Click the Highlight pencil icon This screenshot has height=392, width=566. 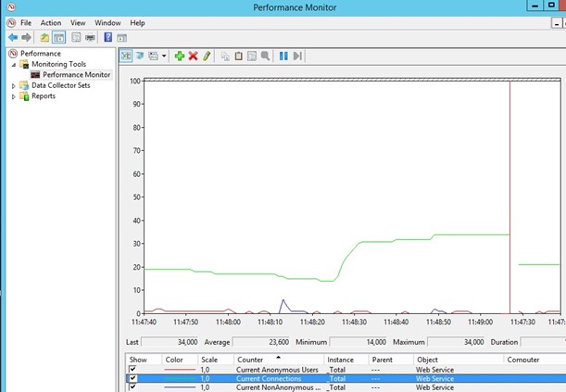pos(207,56)
